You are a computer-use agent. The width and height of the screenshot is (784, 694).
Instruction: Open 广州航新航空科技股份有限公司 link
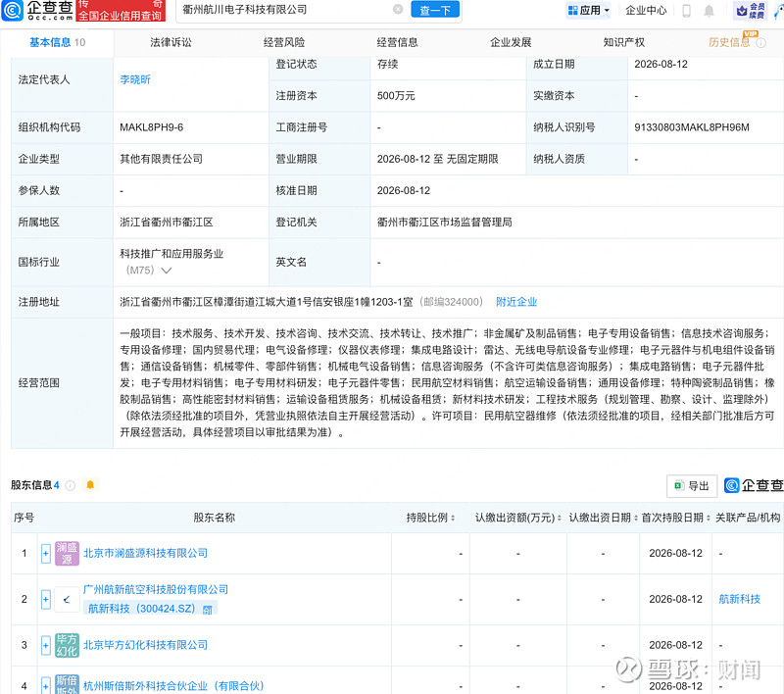click(x=156, y=589)
